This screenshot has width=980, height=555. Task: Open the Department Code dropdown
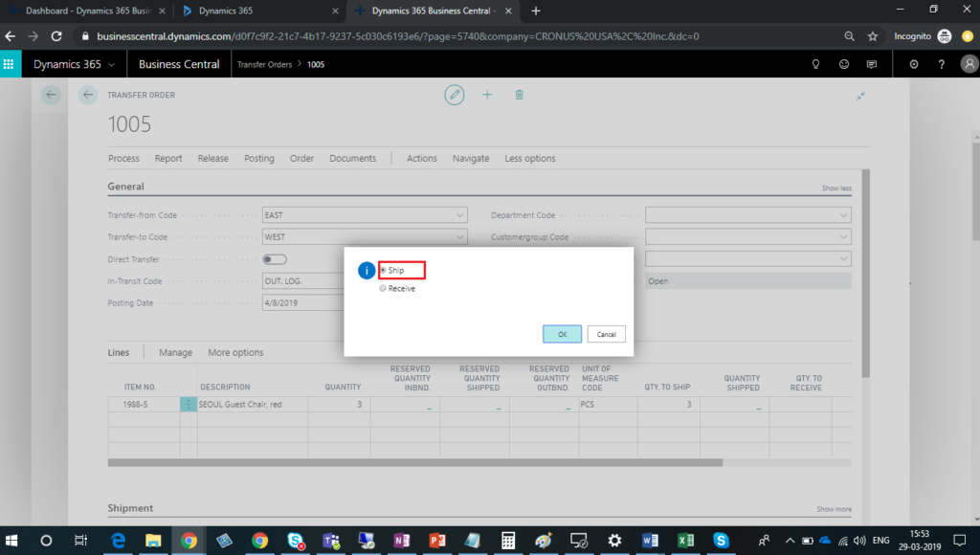click(x=842, y=215)
